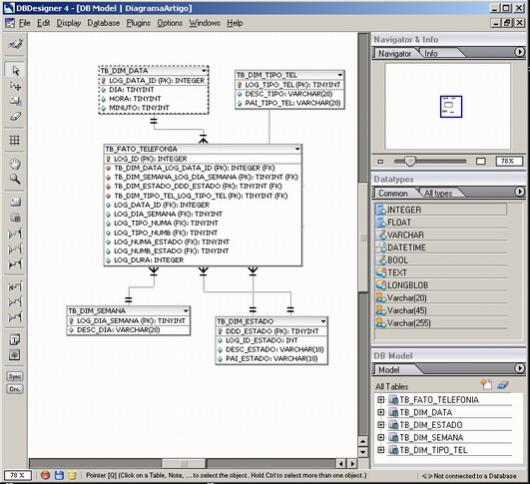Viewport: 530px width, 484px height.
Task: Collapse TB_FATO_TELEFONIA table header arrow
Action: (x=297, y=149)
